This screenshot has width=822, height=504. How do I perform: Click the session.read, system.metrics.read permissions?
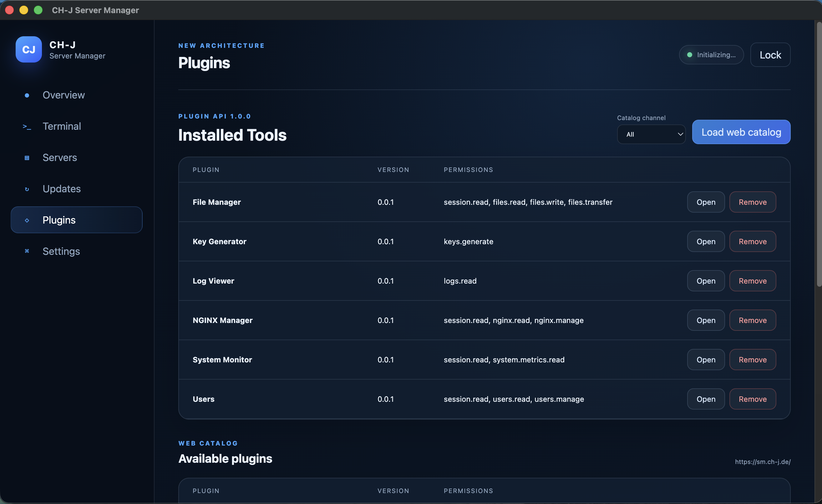[504, 360]
